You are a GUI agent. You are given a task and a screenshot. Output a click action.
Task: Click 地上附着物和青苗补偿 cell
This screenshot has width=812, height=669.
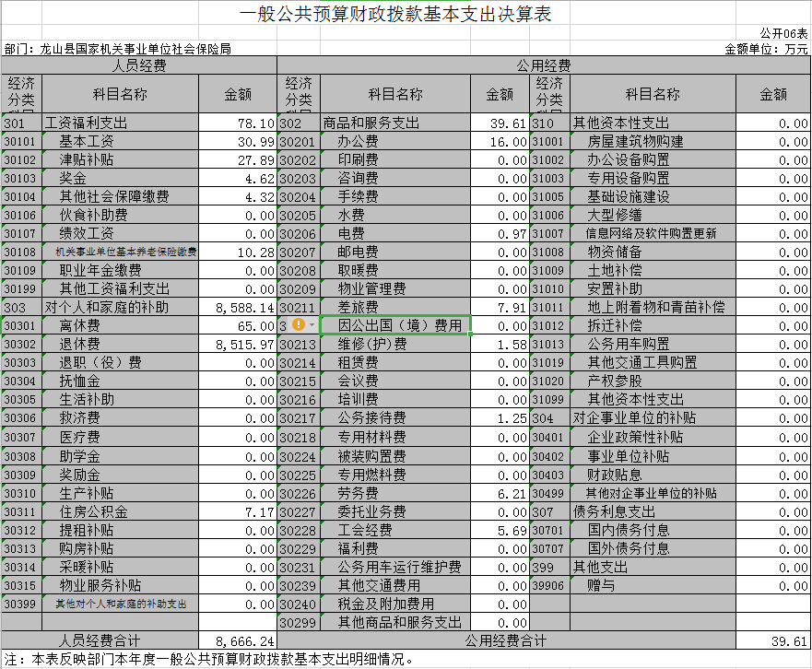653,307
